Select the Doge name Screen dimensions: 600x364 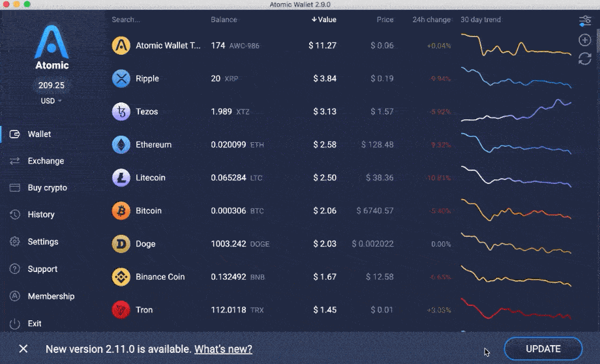[145, 244]
